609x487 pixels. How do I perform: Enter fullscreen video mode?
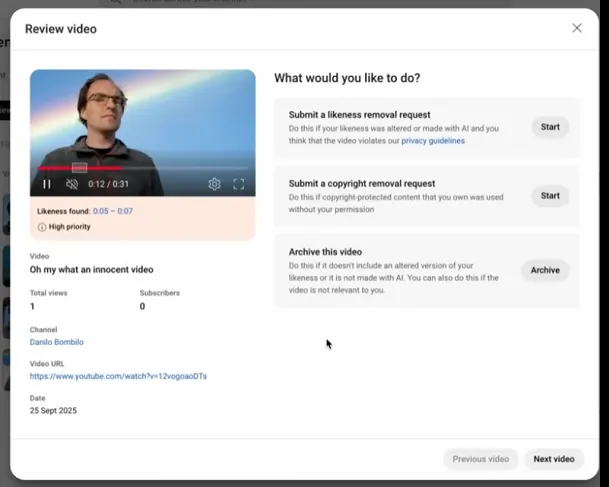(239, 184)
